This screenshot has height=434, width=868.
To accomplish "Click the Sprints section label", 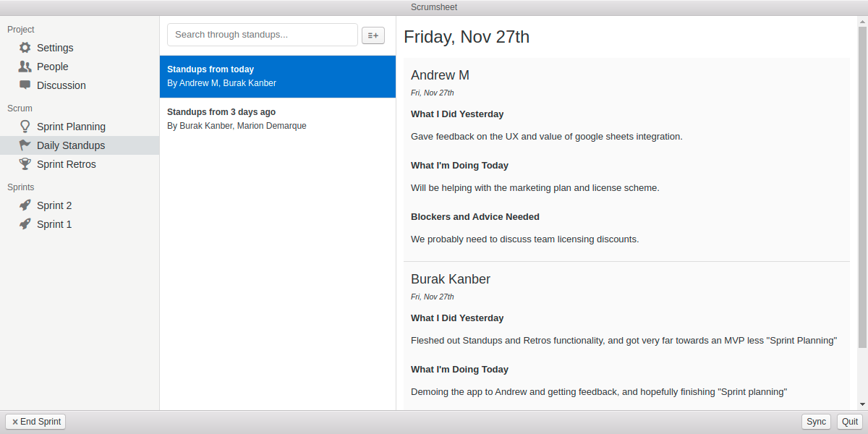I will [21, 187].
